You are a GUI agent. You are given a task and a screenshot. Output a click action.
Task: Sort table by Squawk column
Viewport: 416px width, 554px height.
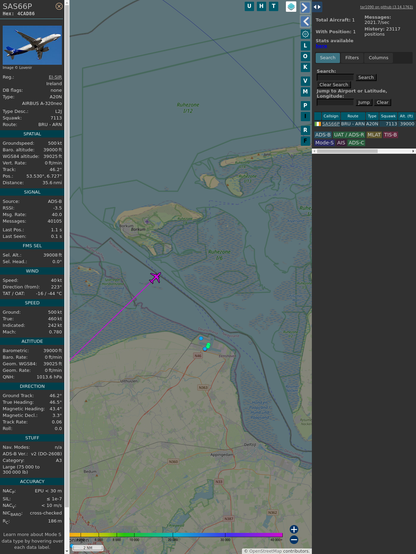(388, 116)
